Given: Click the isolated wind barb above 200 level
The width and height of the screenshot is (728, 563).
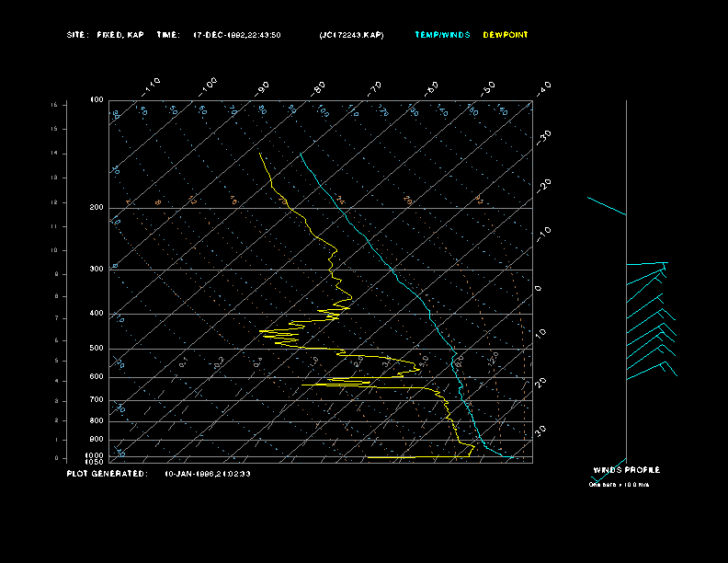Looking at the screenshot, I should [607, 206].
